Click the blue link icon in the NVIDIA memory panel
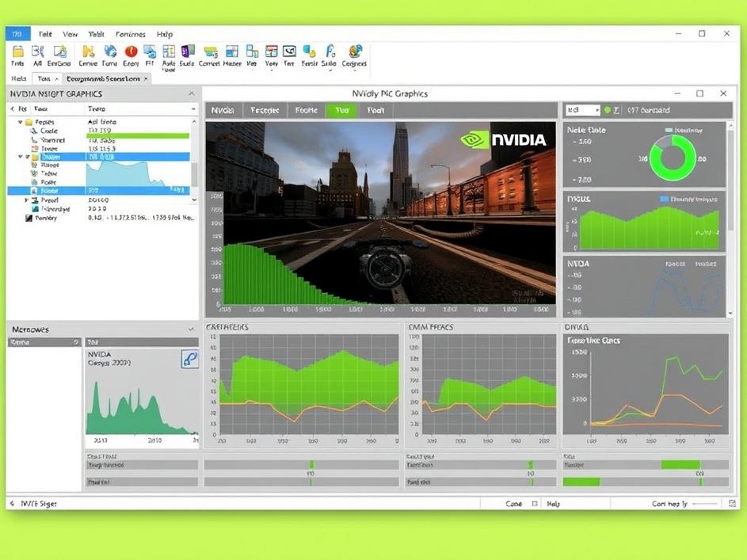This screenshot has width=747, height=560. (189, 359)
